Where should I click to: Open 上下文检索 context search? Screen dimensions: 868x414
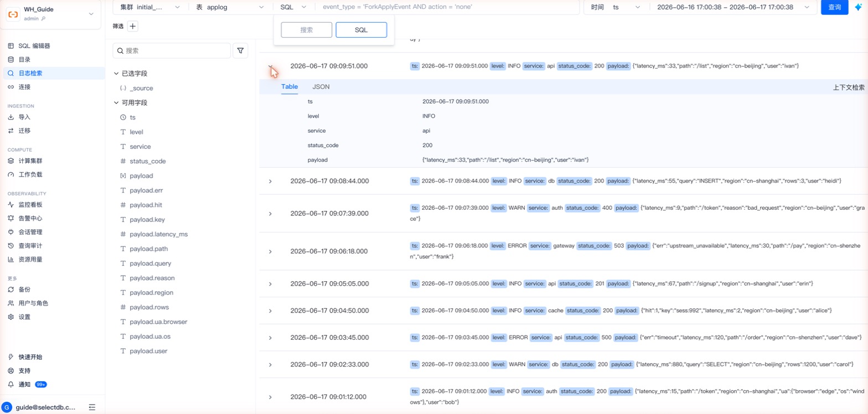point(849,87)
